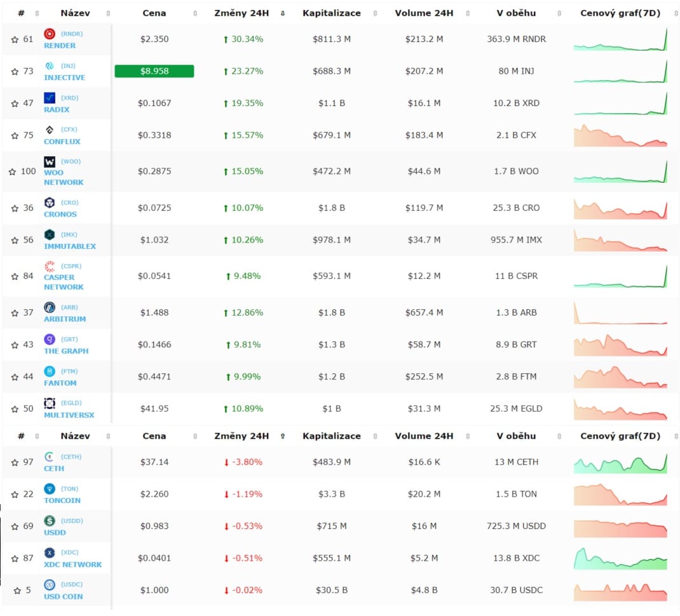Image resolution: width=680 pixels, height=616 pixels.
Task: Mark WOO Network as favorite
Action: (12, 171)
